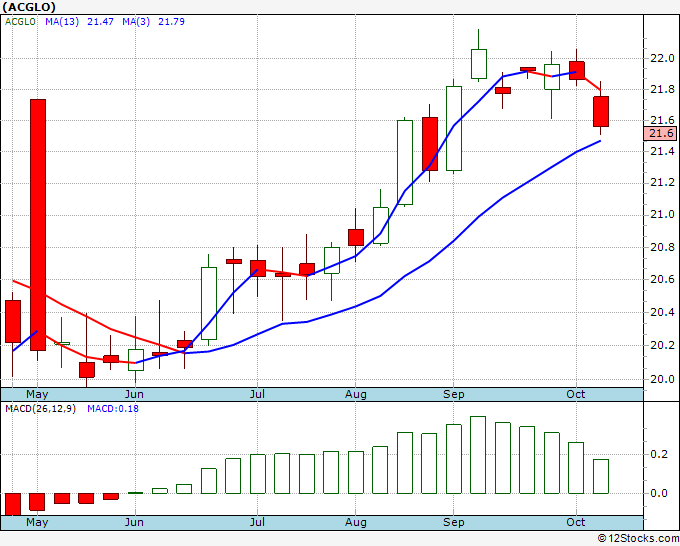This screenshot has width=680, height=546.
Task: Click Sep on the price chart axis
Action: pos(454,394)
